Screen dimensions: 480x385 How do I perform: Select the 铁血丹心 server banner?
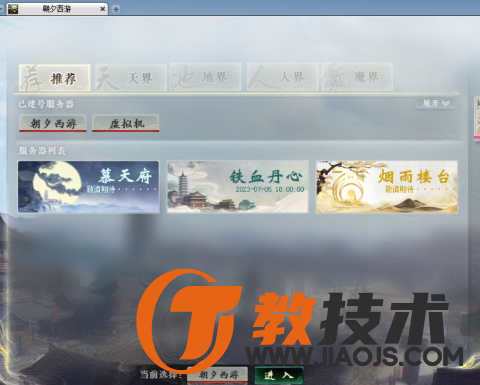pos(238,187)
